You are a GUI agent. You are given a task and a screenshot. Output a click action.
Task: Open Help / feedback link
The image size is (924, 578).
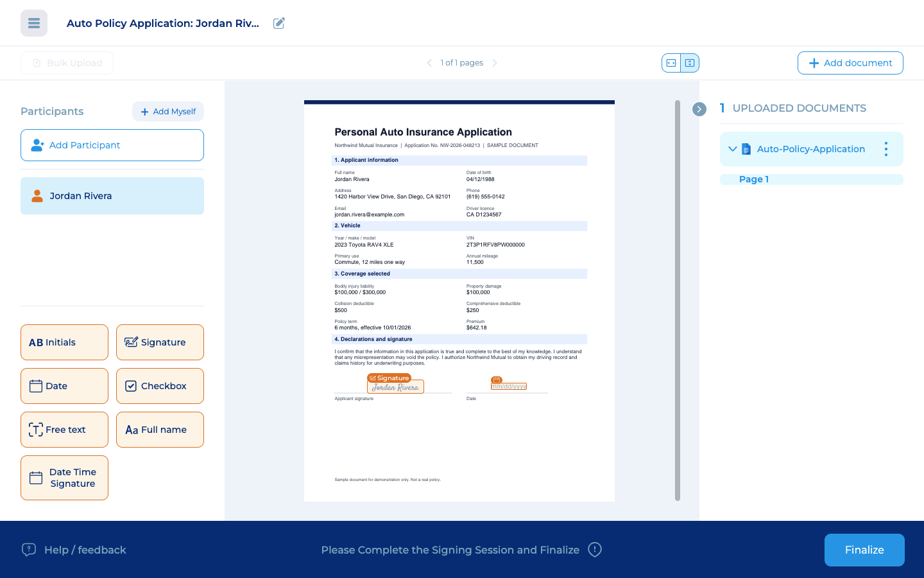(x=74, y=550)
